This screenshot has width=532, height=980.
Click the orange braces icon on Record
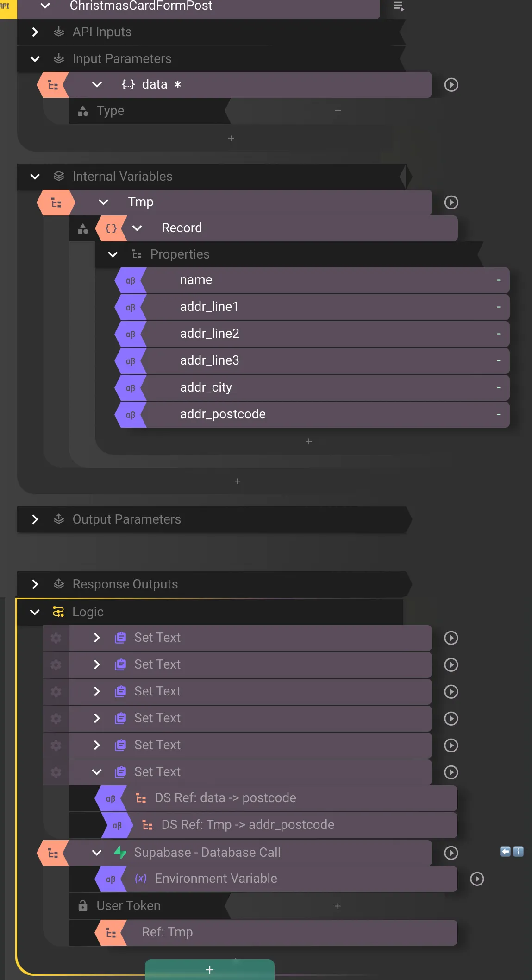click(111, 228)
